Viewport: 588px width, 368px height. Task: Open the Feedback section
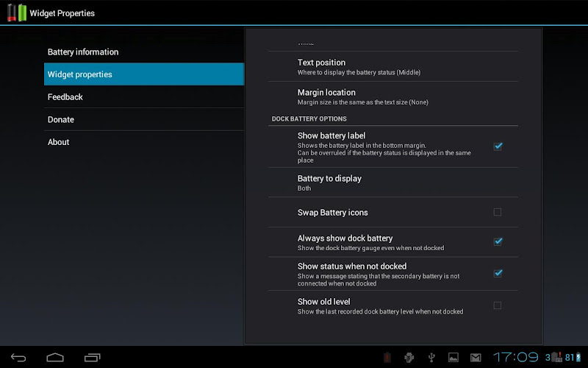tap(144, 97)
